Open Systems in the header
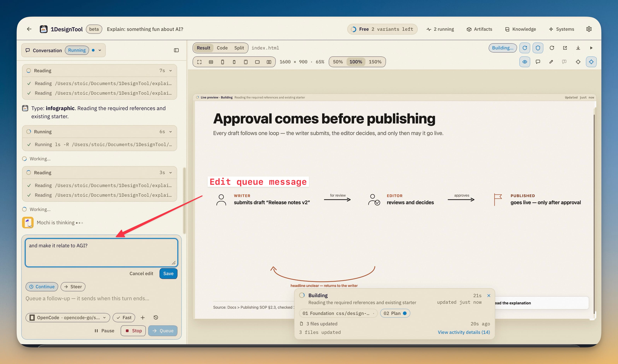 tap(562, 29)
